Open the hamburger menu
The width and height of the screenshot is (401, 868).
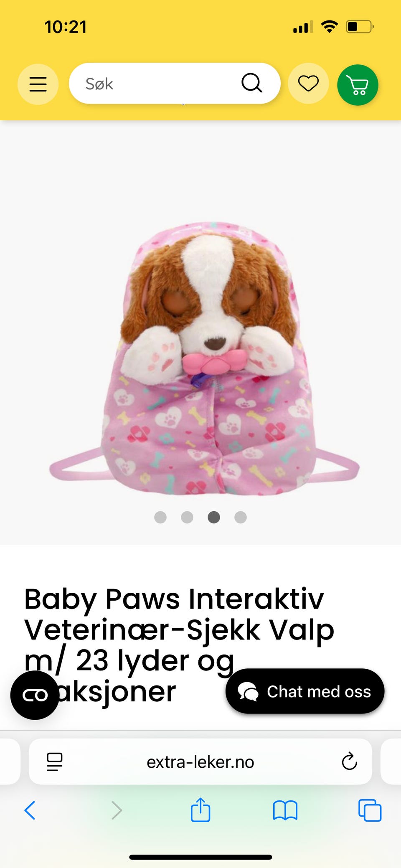(x=38, y=84)
